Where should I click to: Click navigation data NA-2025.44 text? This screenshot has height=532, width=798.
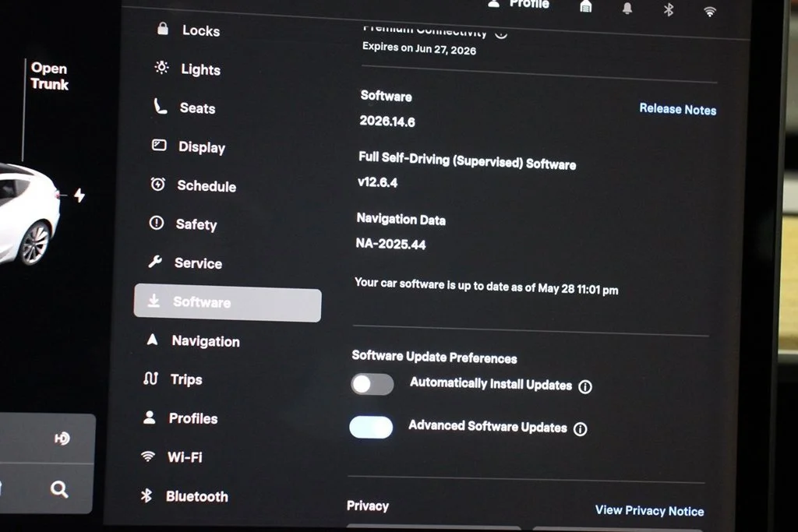pyautogui.click(x=391, y=244)
